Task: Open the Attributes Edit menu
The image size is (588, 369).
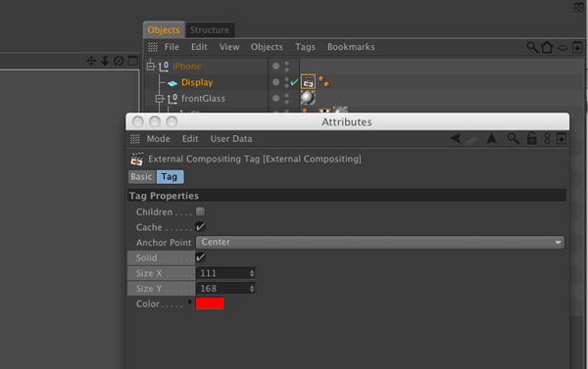Action: tap(190, 139)
